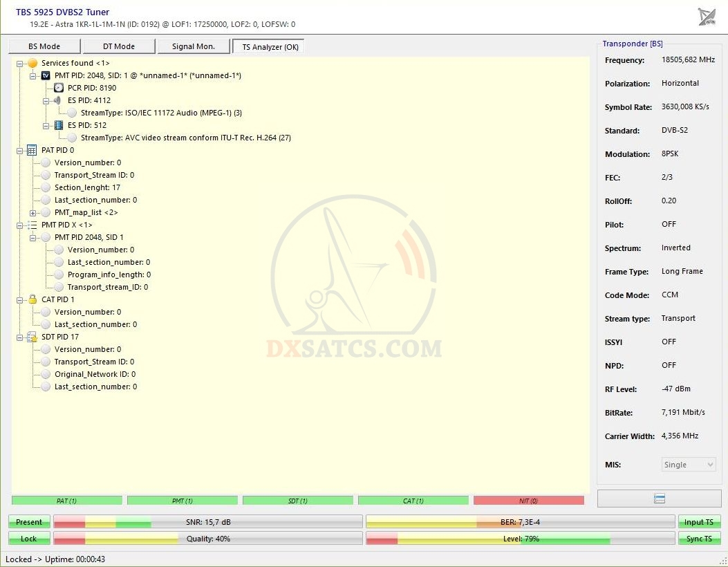Expand the PMT_map_list <2> node
Image resolution: width=728 pixels, height=567 pixels.
32,212
